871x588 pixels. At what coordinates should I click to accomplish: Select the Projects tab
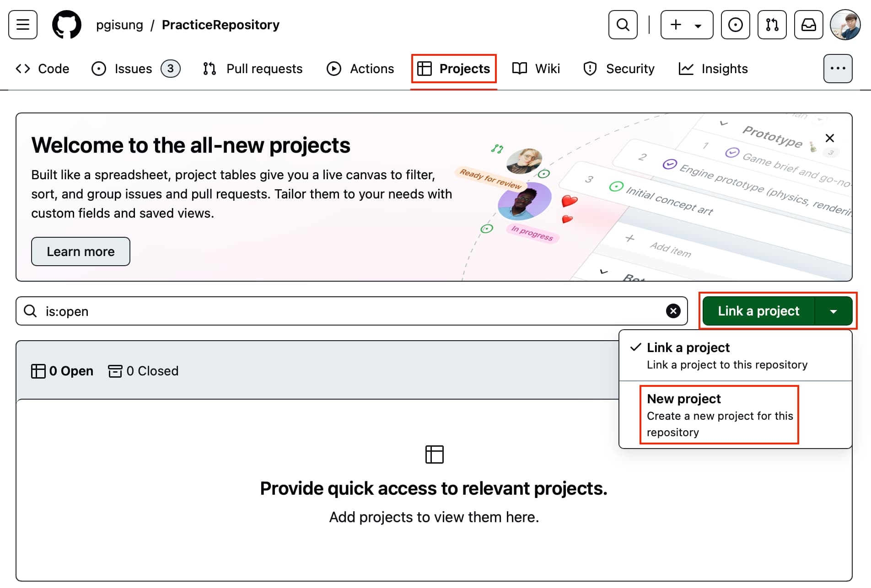454,69
